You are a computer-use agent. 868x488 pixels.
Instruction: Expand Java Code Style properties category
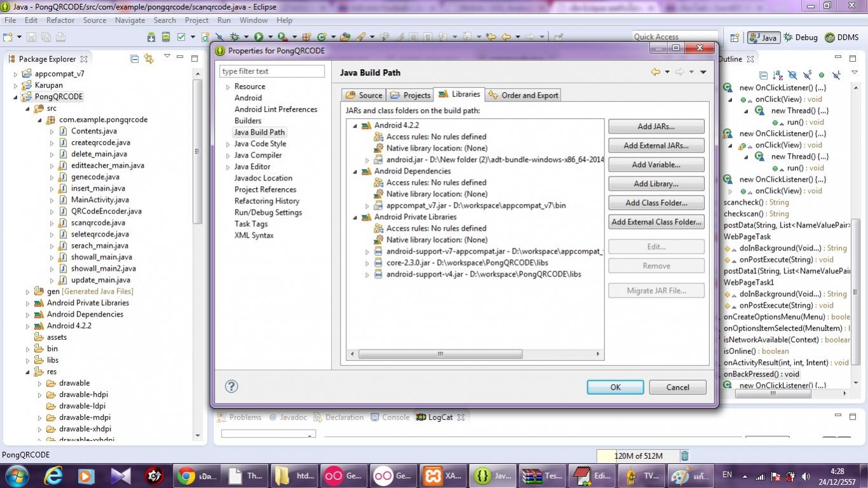click(x=228, y=144)
